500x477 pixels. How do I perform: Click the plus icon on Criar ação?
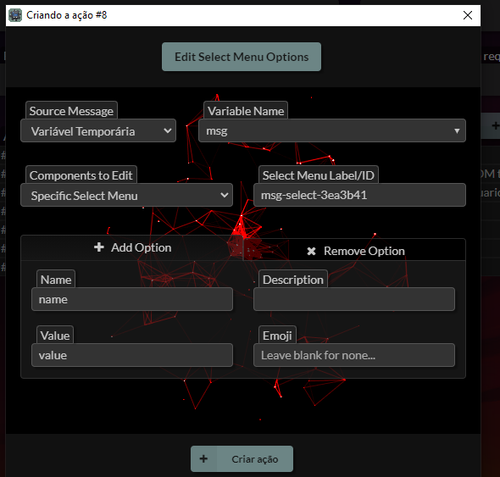point(204,459)
